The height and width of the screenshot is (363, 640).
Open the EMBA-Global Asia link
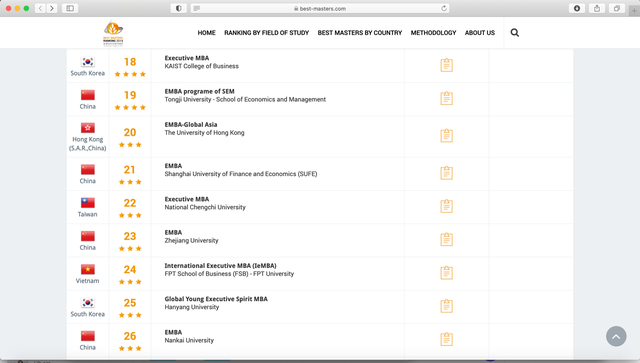191,125
